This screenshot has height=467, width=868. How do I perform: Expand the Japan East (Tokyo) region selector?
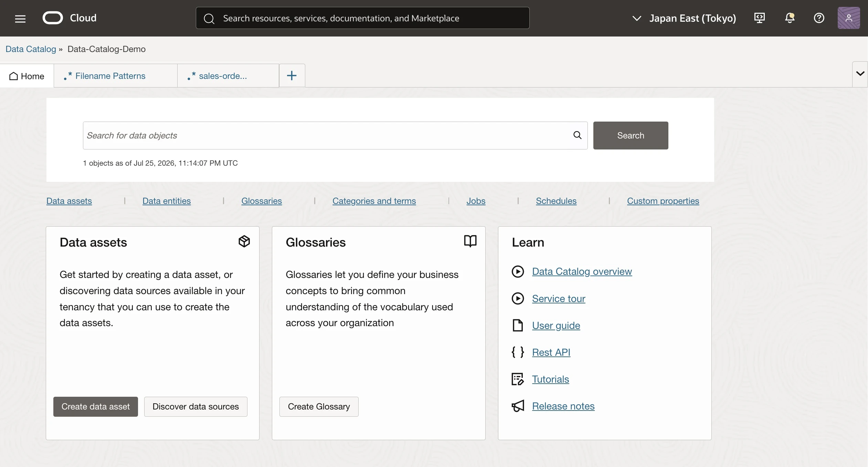684,18
